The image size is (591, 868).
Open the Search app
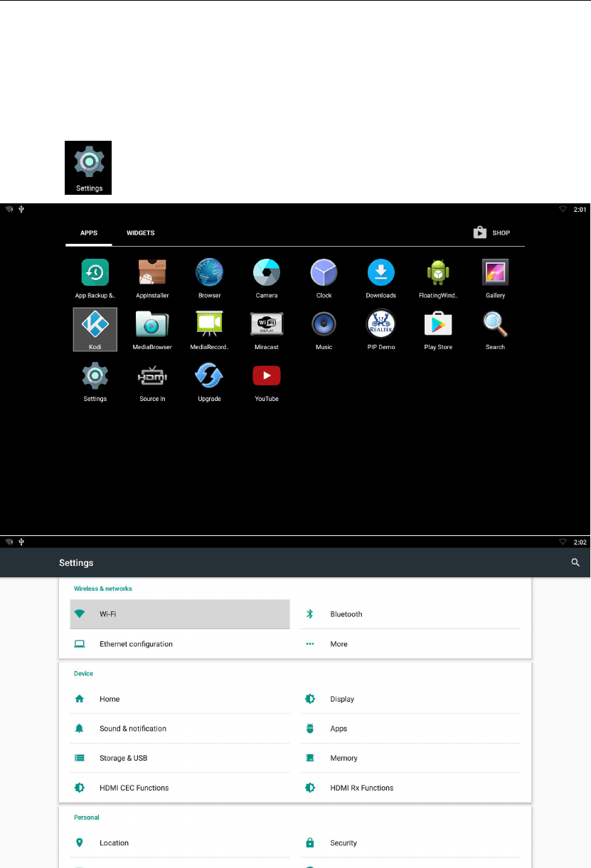point(496,330)
